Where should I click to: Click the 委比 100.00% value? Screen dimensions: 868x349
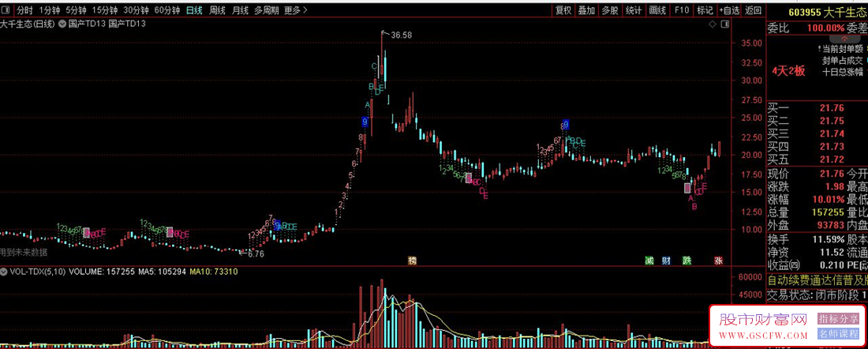coord(826,28)
